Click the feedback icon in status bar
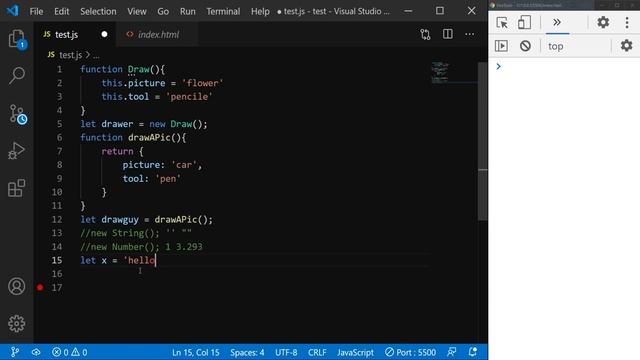Screen dimensions: 640x360 coord(451,352)
